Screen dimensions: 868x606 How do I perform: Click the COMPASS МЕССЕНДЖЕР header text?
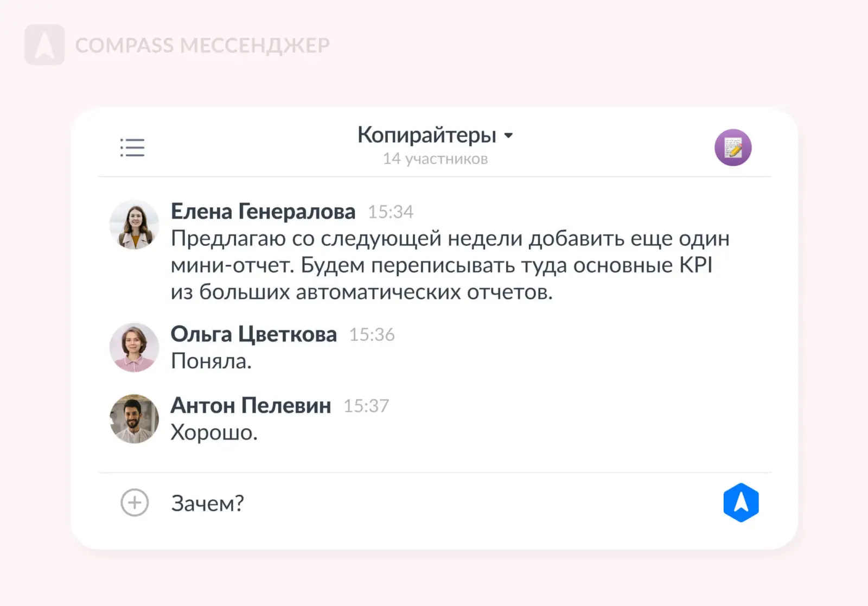click(x=202, y=46)
